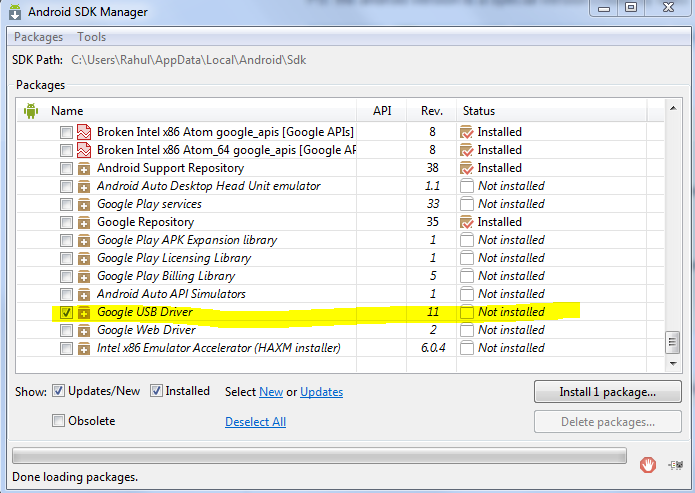The height and width of the screenshot is (493, 695).
Task: Click installed status icon for Google Repository
Action: pyautogui.click(x=467, y=222)
